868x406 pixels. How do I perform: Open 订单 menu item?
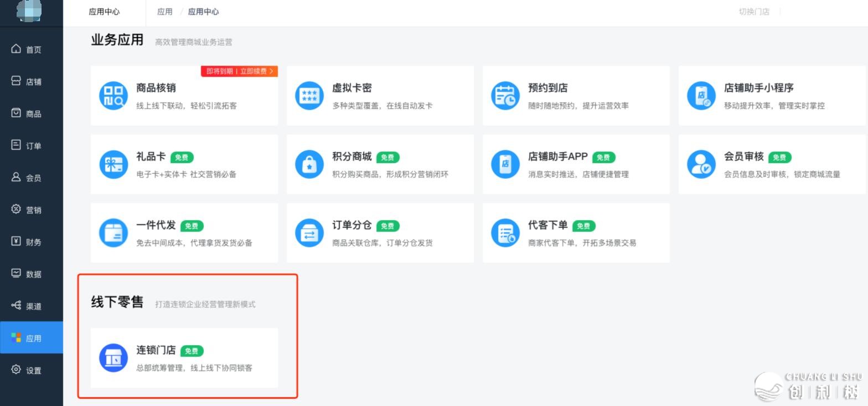32,145
